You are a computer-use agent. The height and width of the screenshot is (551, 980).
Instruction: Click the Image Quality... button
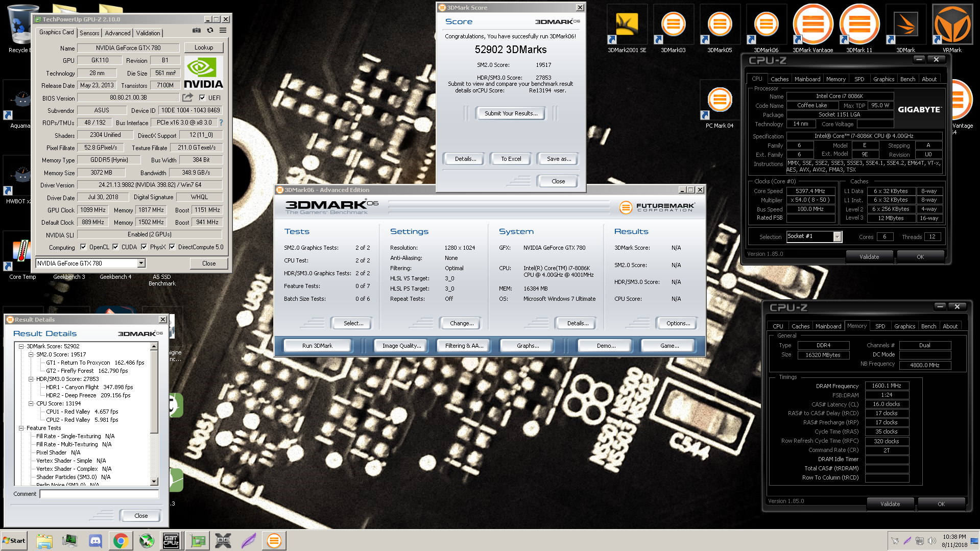(401, 346)
